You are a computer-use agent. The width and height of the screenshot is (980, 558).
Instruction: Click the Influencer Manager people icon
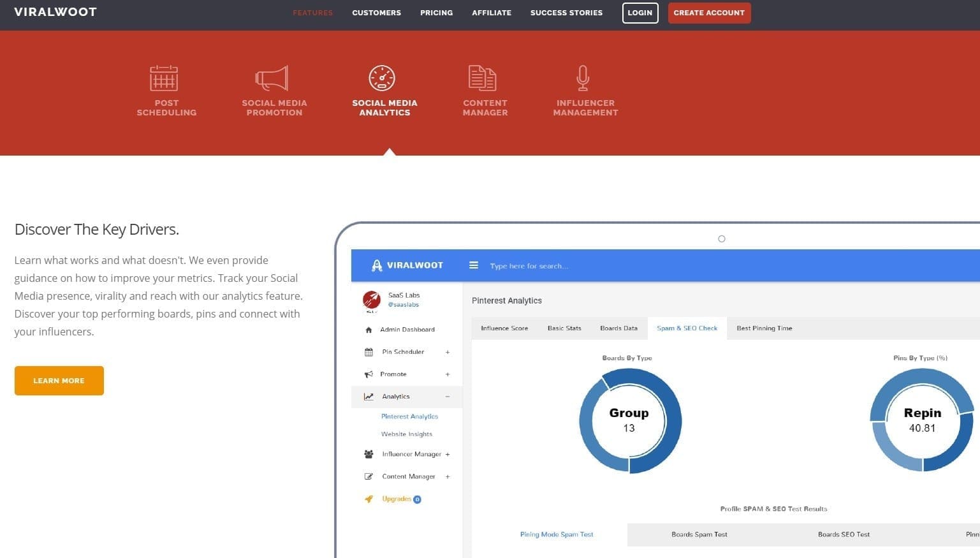pyautogui.click(x=369, y=454)
